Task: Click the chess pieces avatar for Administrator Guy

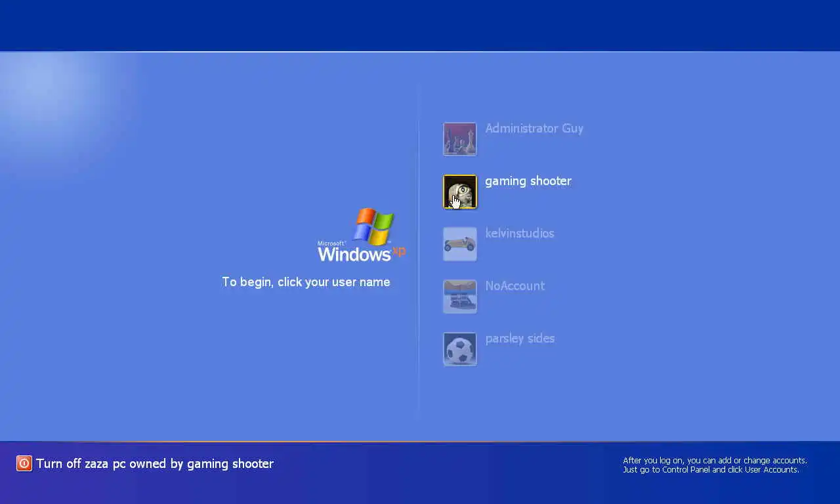Action: click(x=460, y=139)
